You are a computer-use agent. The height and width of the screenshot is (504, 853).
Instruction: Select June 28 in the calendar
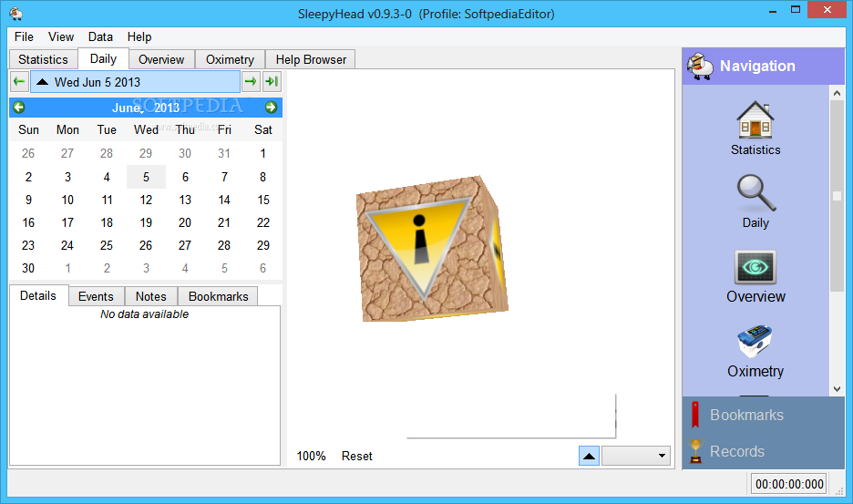pyautogui.click(x=224, y=245)
